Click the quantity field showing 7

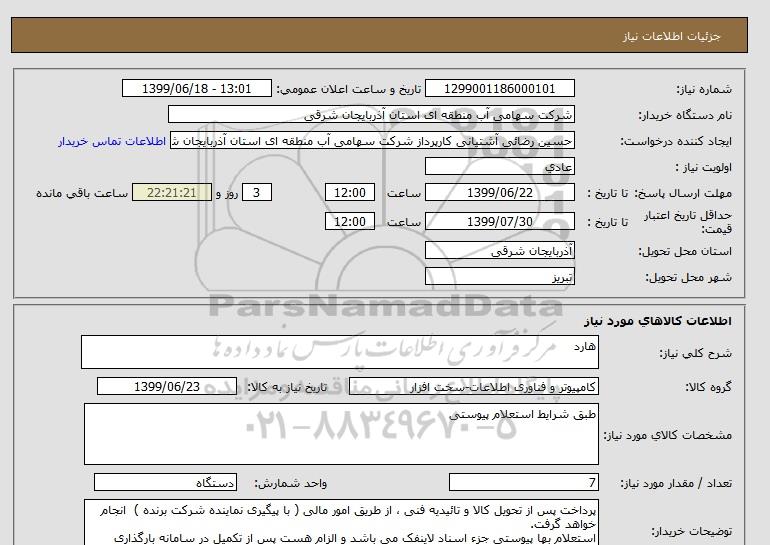524,483
